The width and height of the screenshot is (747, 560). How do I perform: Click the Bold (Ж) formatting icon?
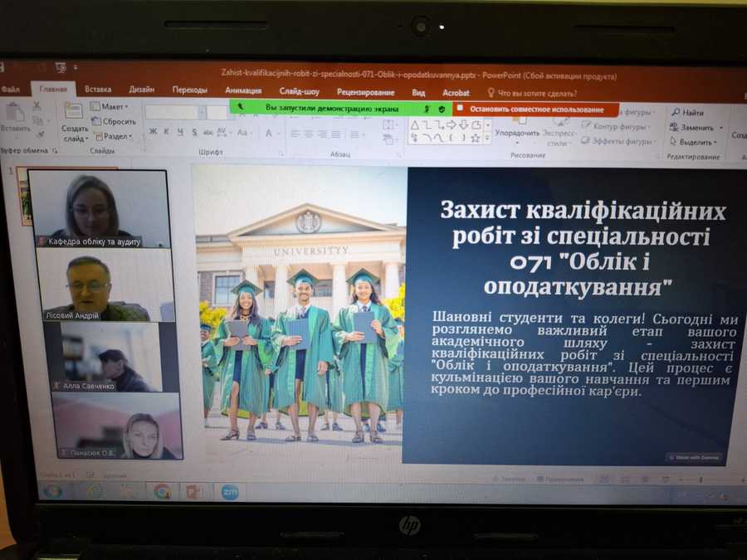154,132
